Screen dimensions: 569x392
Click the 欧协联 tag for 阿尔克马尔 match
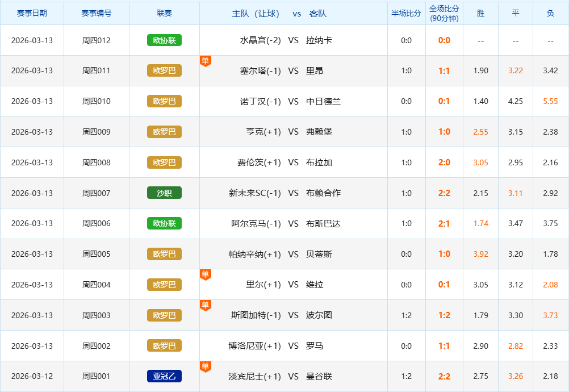point(164,223)
